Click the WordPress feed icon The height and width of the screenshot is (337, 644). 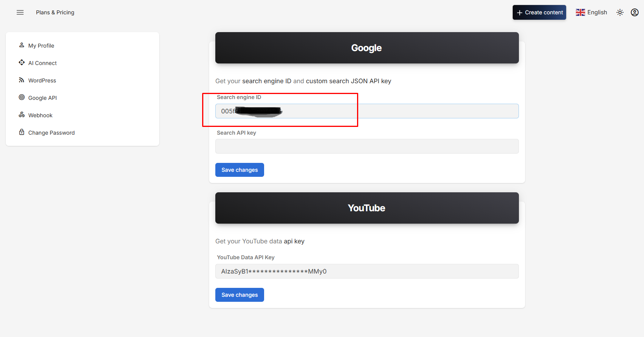pyautogui.click(x=22, y=80)
